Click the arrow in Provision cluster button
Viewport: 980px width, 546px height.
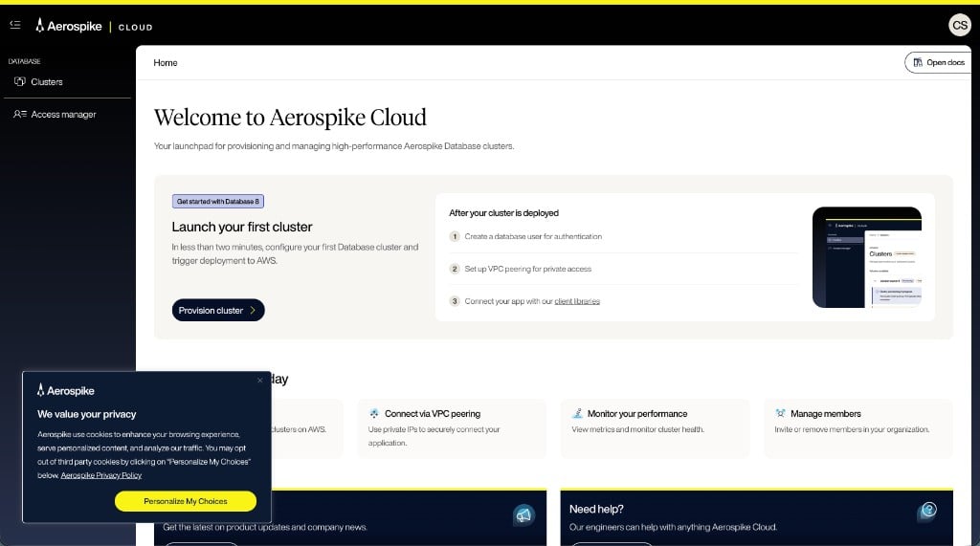(x=253, y=310)
